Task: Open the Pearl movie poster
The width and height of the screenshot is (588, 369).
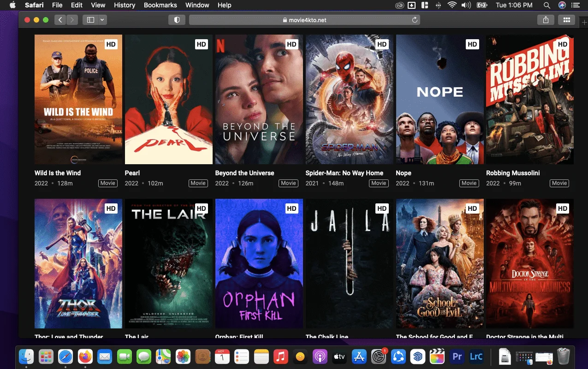Action: 169,99
